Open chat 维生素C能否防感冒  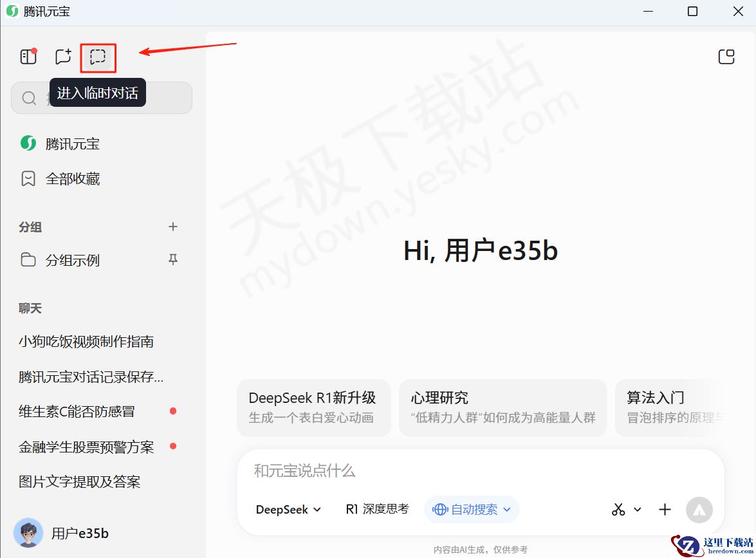pos(77,411)
